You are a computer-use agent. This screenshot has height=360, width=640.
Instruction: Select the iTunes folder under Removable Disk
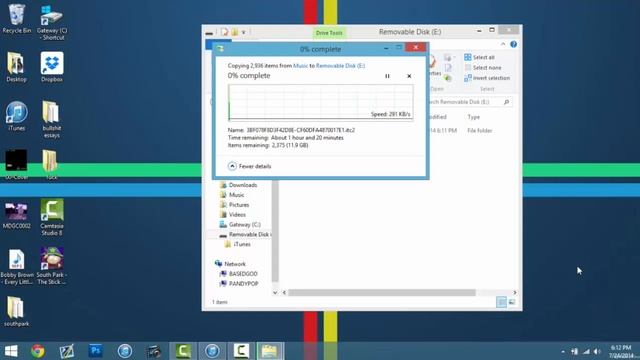click(238, 244)
